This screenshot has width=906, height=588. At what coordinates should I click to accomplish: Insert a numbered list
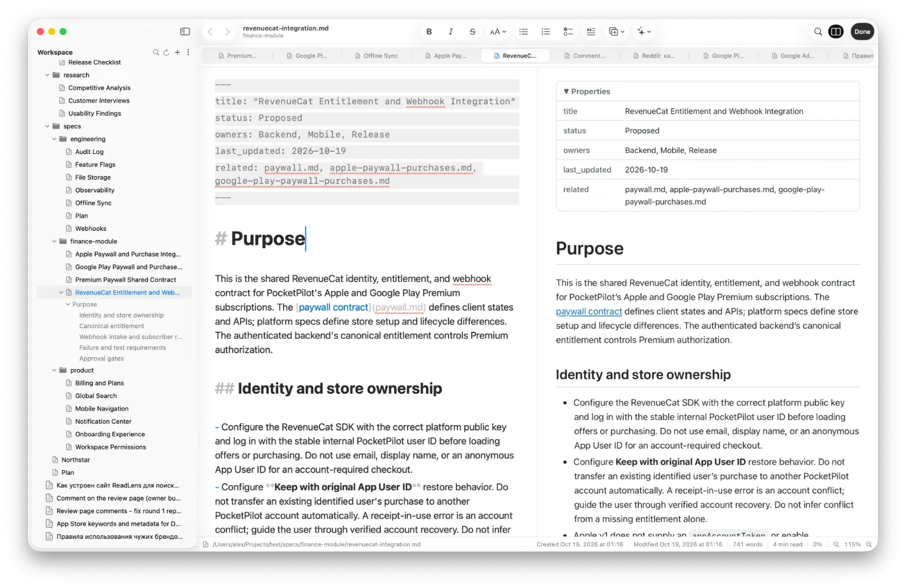pos(546,32)
